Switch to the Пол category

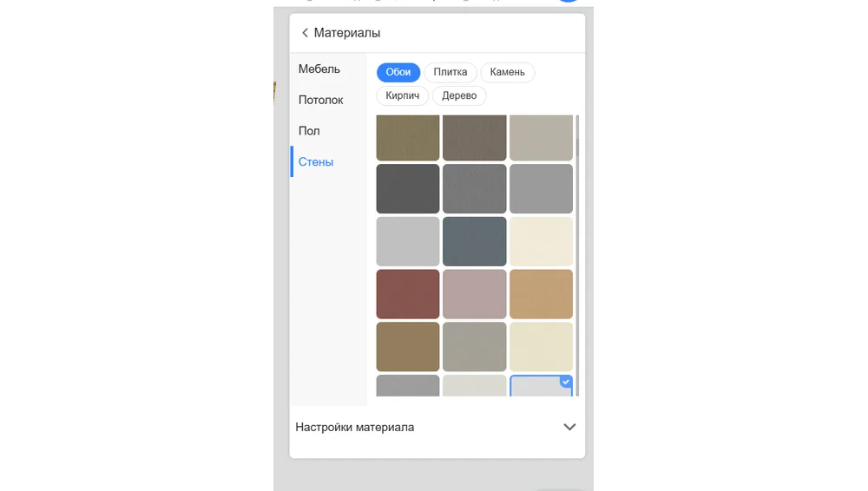point(310,131)
